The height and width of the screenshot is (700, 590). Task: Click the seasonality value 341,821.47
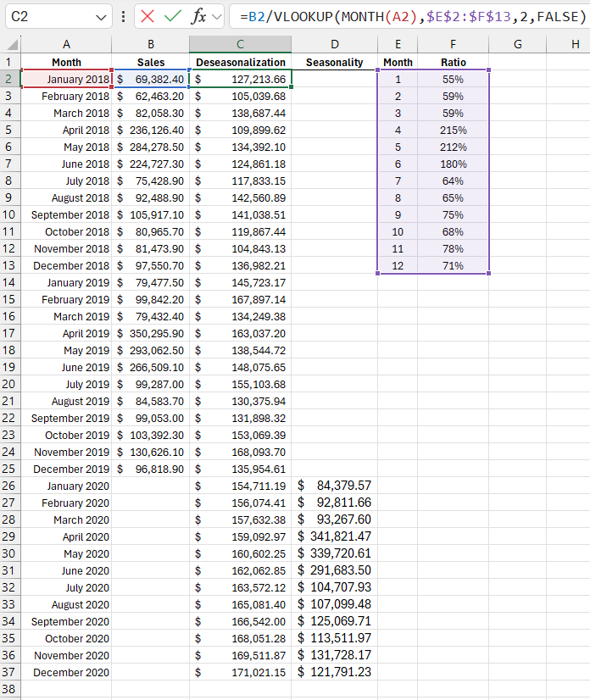pos(335,536)
